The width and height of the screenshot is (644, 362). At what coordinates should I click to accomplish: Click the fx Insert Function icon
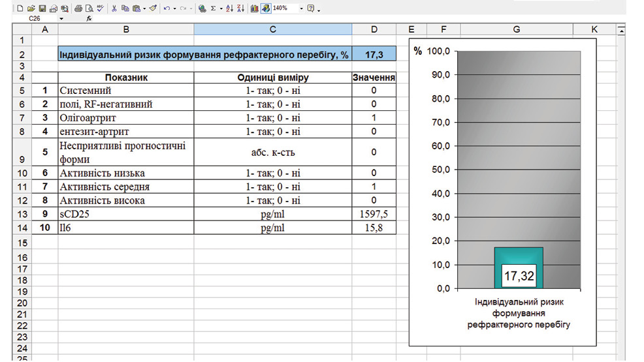click(89, 18)
